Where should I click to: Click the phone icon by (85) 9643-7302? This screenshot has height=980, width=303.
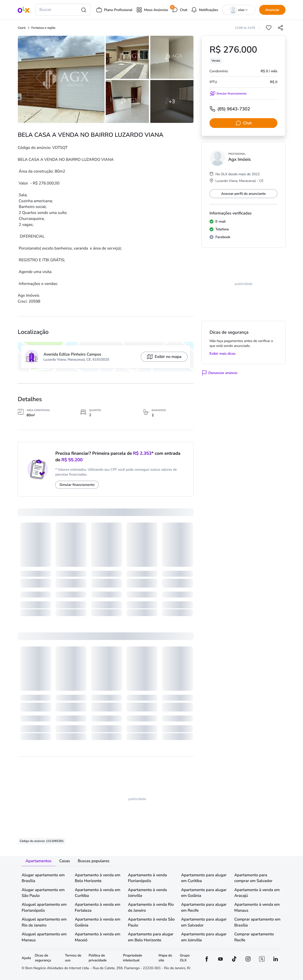tap(213, 109)
